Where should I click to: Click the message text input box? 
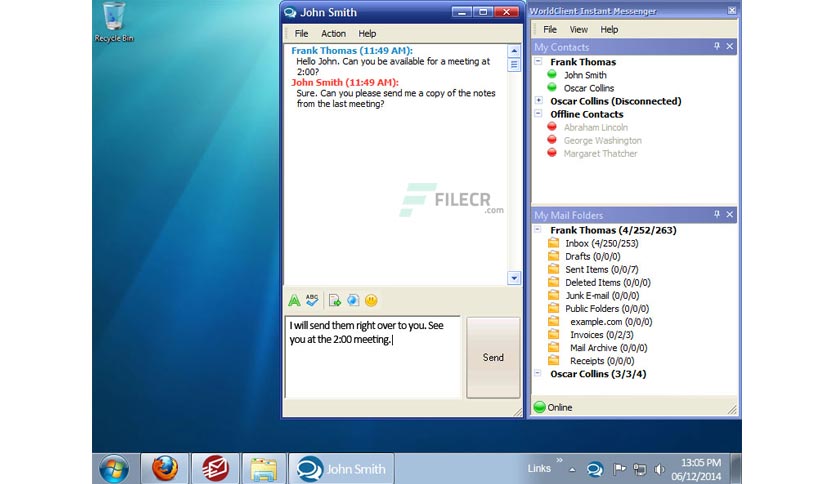[x=373, y=357]
